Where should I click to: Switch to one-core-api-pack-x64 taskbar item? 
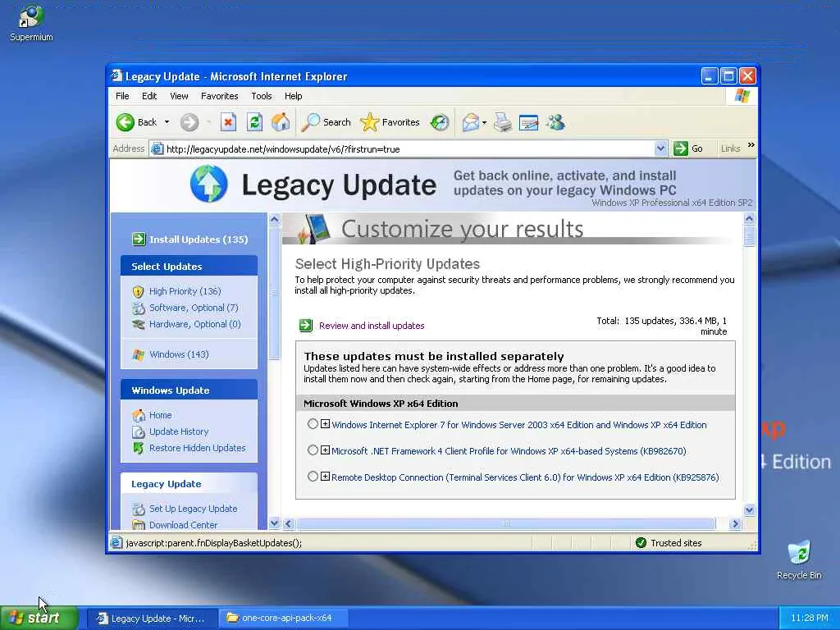284,619
